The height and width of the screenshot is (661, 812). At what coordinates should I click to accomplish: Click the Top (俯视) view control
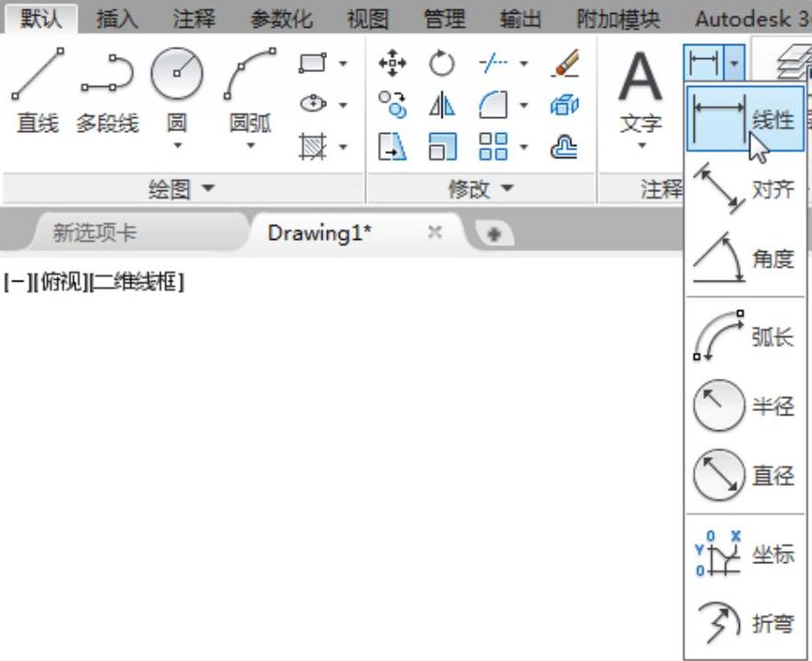[62, 282]
